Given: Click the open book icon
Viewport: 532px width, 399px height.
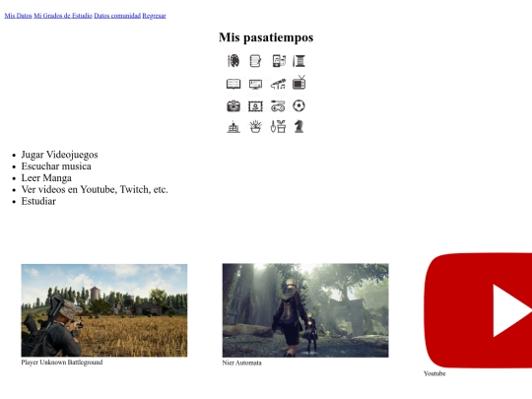Looking at the screenshot, I should pos(233,84).
